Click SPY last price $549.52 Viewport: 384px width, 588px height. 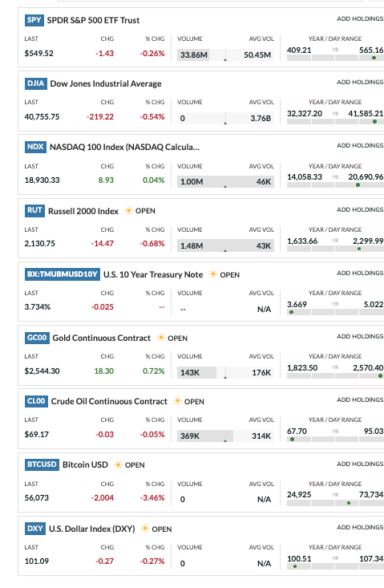(39, 53)
